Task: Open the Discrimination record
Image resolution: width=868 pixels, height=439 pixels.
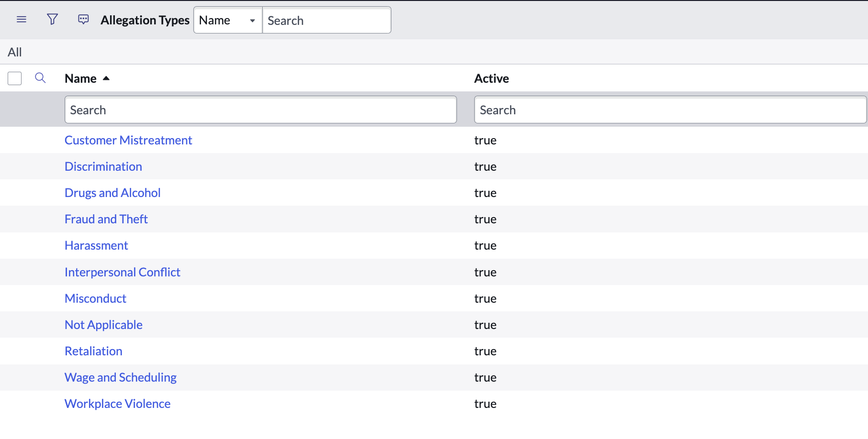Action: (103, 166)
